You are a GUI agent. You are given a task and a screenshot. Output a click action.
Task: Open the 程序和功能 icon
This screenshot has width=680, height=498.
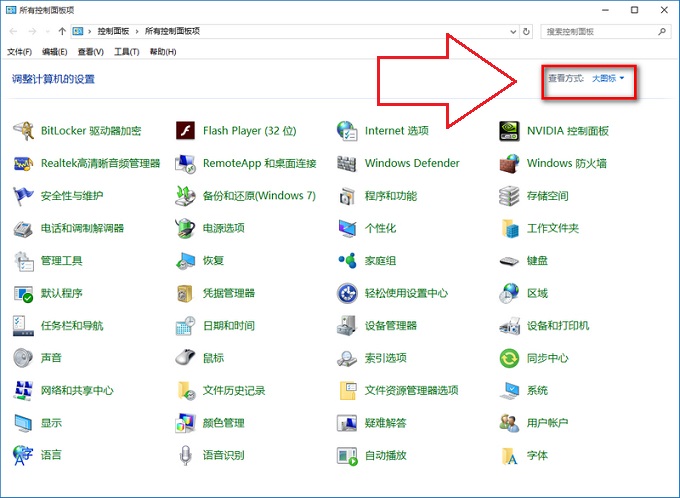pyautogui.click(x=347, y=196)
